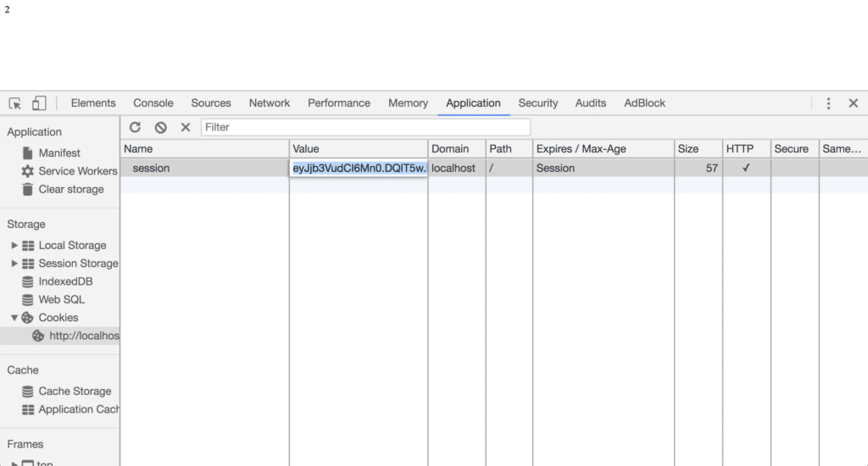Image resolution: width=868 pixels, height=466 pixels.
Task: Switch to the Network tab
Action: (x=269, y=103)
